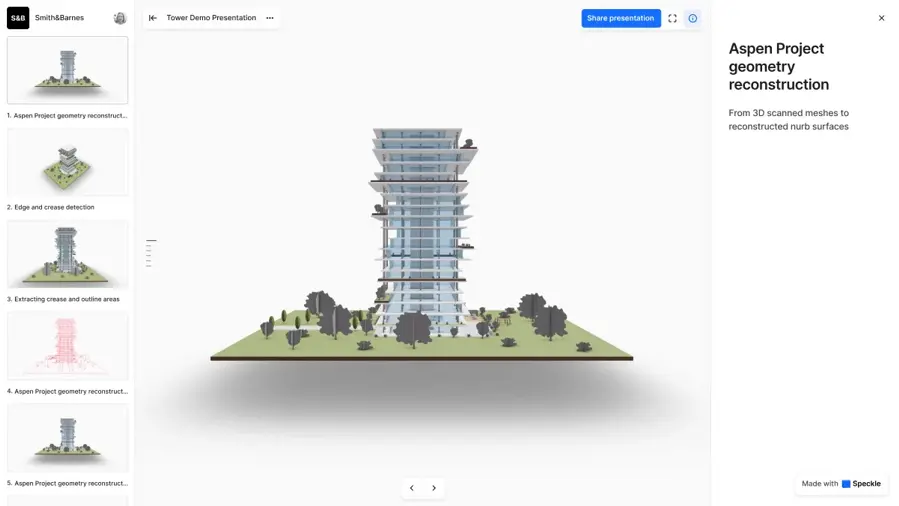Click the Smith&Barnes workspace name
This screenshot has height=506, width=899.
coord(59,18)
